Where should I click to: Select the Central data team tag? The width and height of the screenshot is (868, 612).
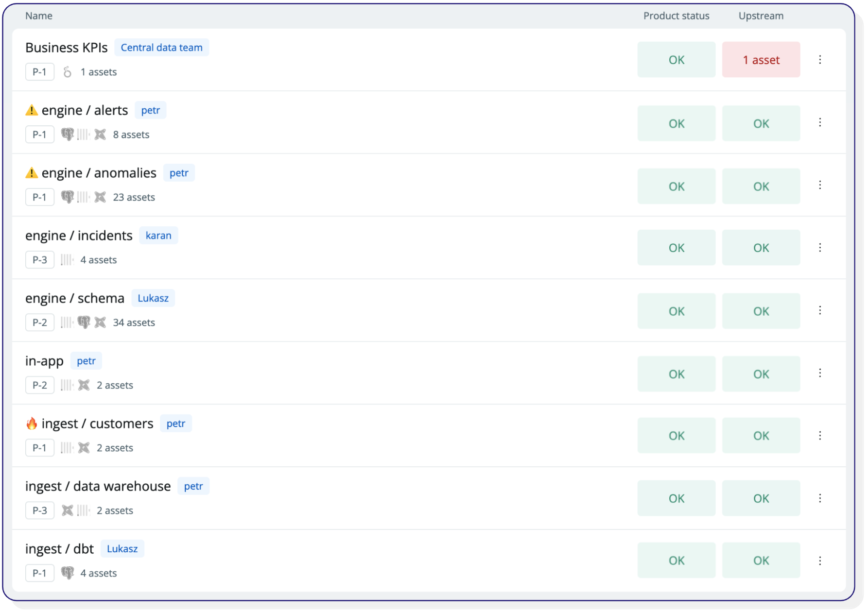(162, 48)
